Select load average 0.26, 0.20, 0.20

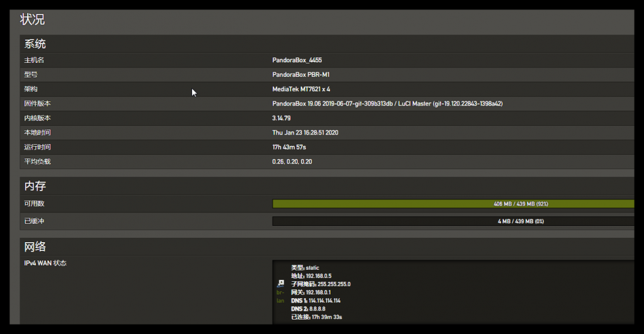[292, 162]
